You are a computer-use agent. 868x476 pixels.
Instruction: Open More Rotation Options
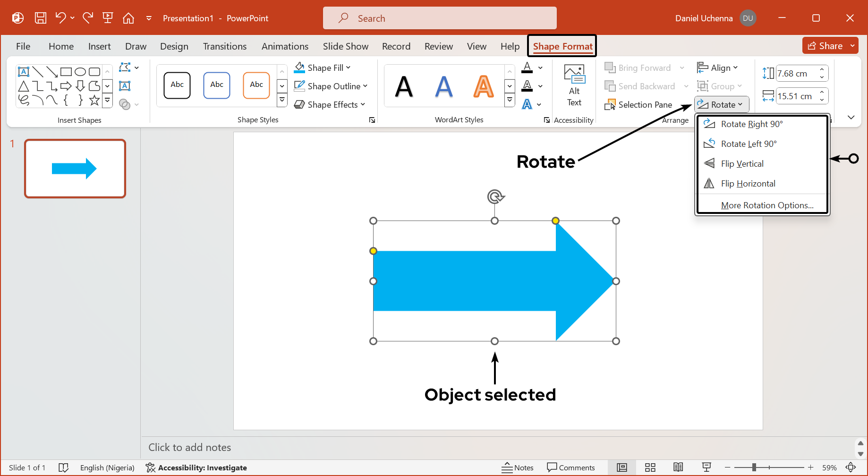(767, 205)
